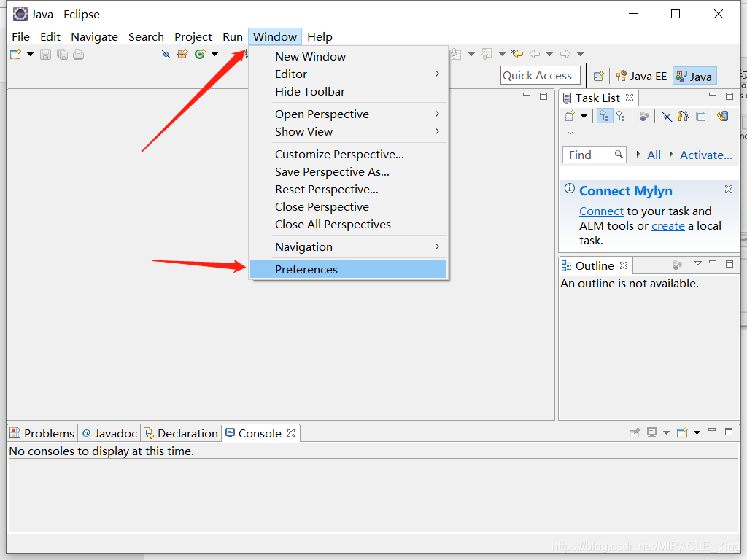Click the Print icon in toolbar
747x560 pixels.
click(79, 54)
